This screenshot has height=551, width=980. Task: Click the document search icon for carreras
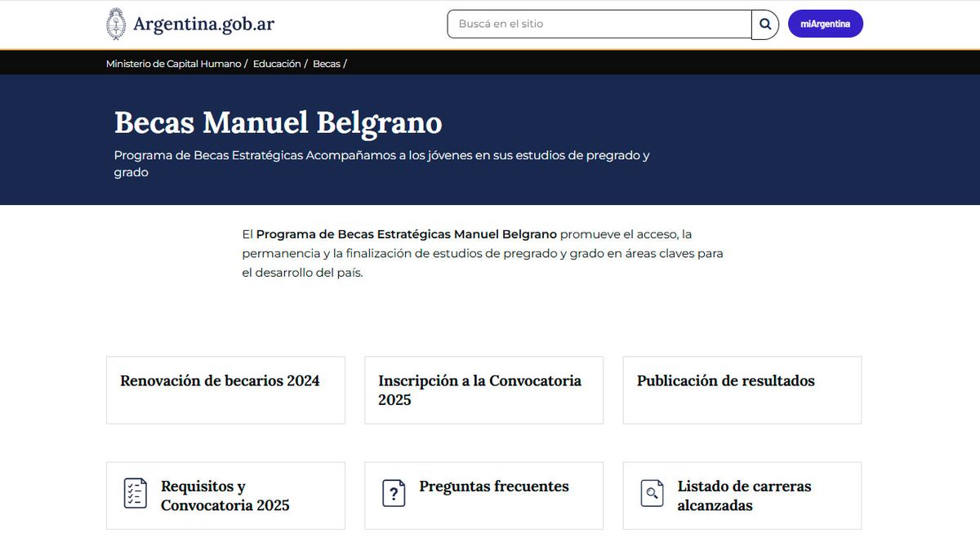tap(652, 494)
